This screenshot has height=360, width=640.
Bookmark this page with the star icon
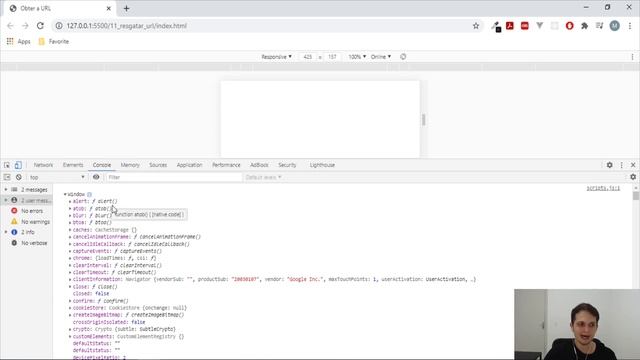point(476,26)
